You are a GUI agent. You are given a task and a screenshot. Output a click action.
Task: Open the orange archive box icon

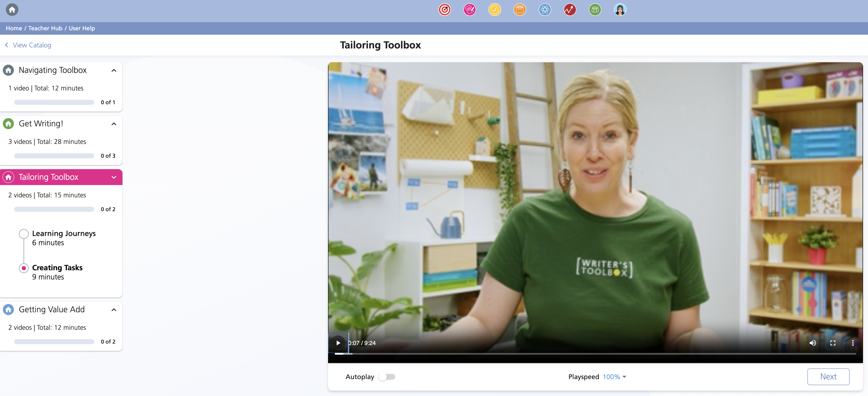tap(520, 10)
